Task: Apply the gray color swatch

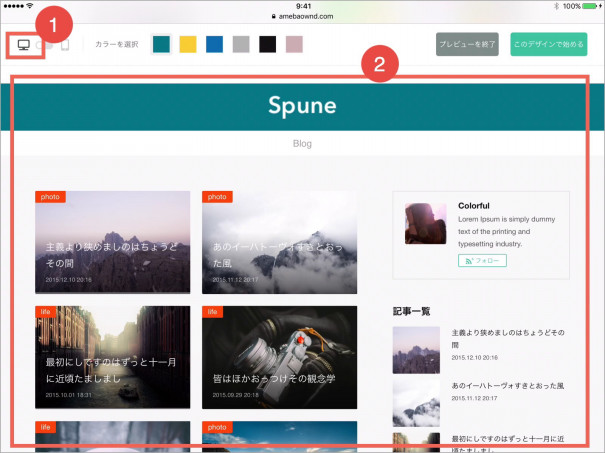Action: [241, 44]
